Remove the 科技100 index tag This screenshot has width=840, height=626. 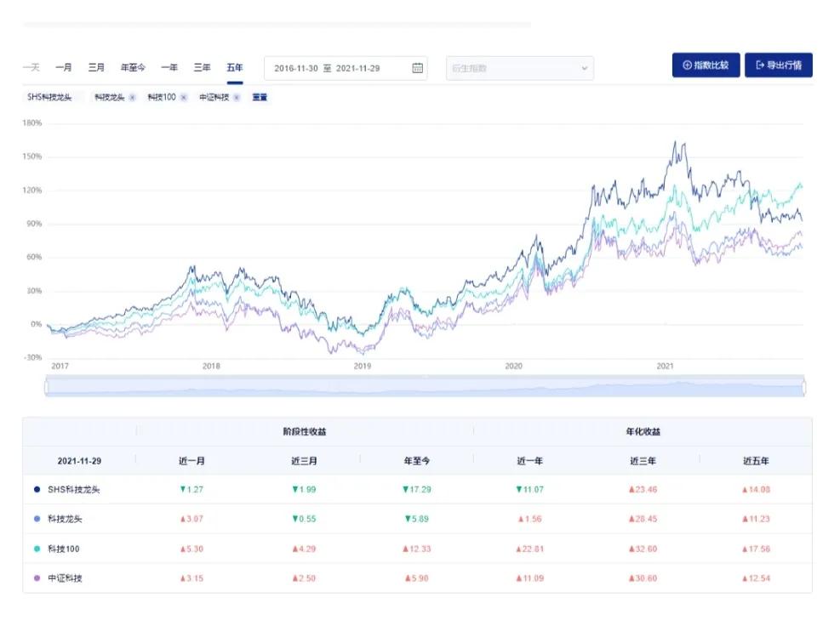coord(184,98)
